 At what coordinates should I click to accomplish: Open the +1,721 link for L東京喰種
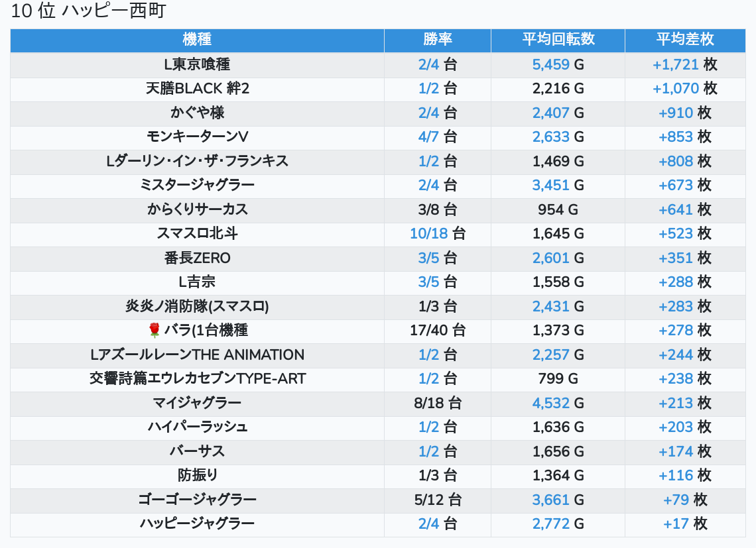pos(675,64)
